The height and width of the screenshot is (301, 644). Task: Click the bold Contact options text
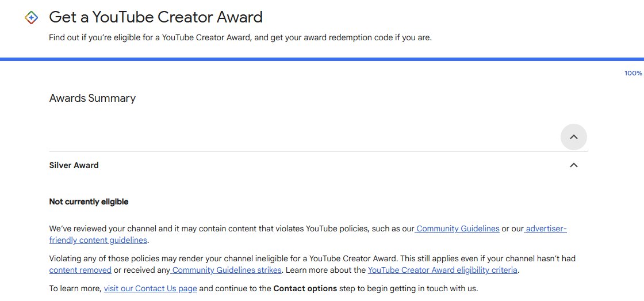(305, 289)
